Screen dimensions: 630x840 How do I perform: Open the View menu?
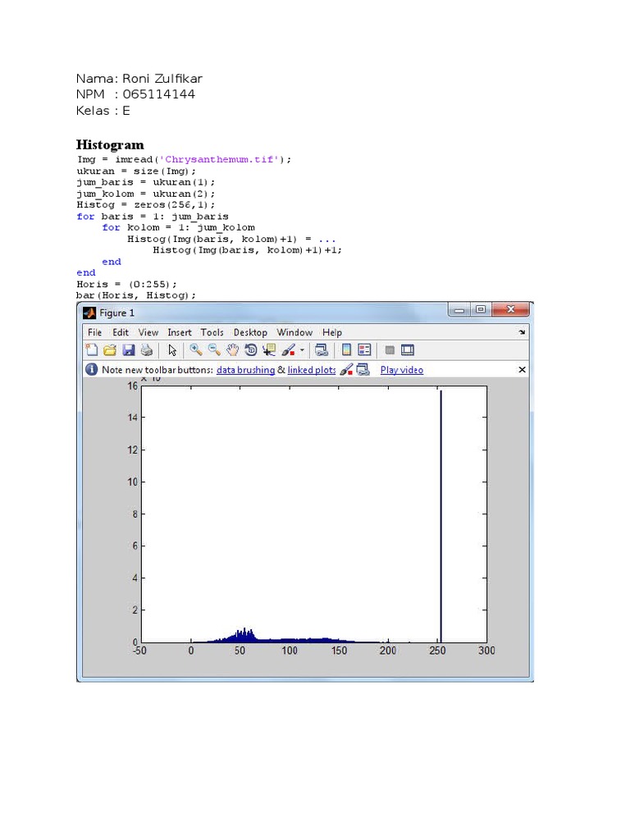click(x=148, y=332)
